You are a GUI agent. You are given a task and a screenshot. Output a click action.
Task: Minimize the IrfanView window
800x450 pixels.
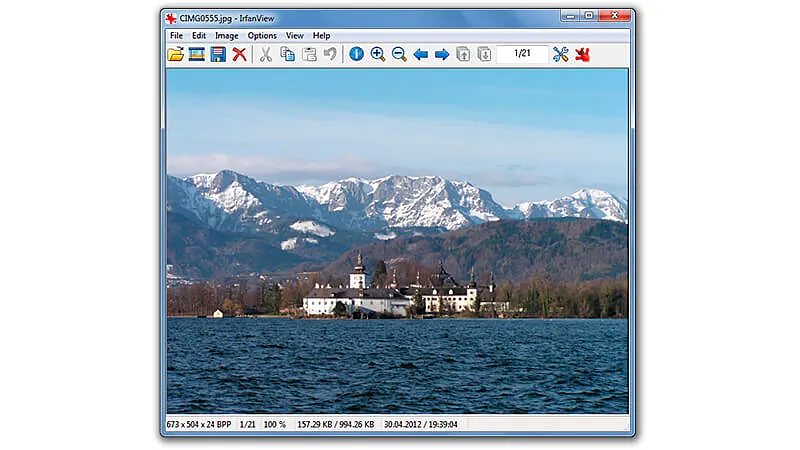(x=570, y=16)
